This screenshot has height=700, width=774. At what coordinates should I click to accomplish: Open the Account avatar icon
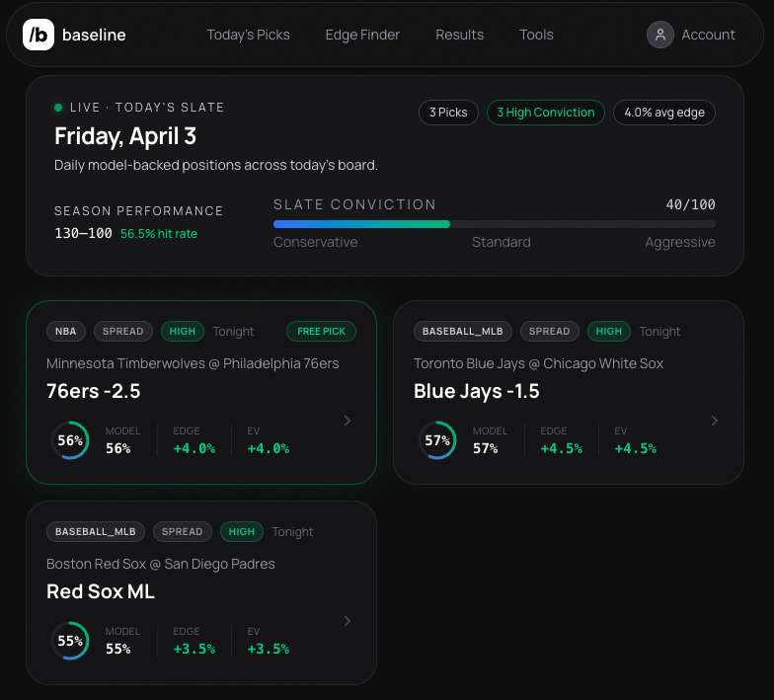659,35
